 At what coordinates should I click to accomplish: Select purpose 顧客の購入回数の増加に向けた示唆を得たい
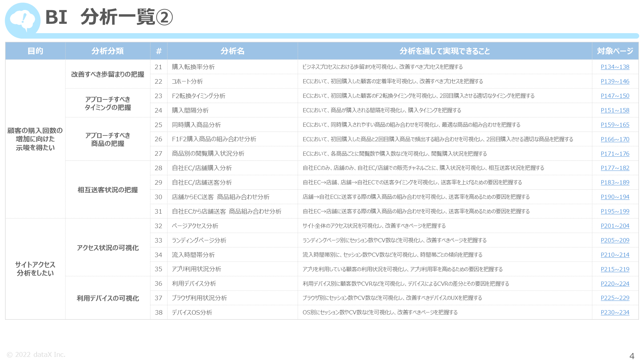coord(35,139)
